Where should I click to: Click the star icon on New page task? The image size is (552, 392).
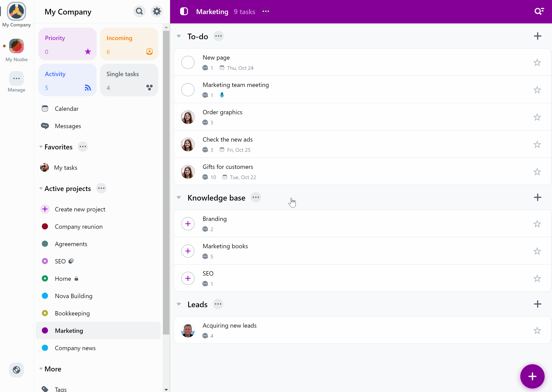pos(537,62)
